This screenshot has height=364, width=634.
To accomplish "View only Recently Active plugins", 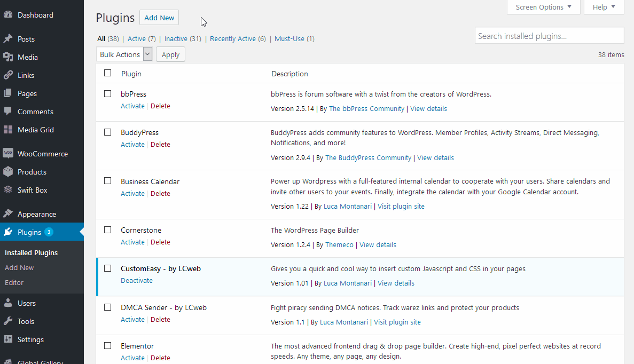I will pos(233,38).
